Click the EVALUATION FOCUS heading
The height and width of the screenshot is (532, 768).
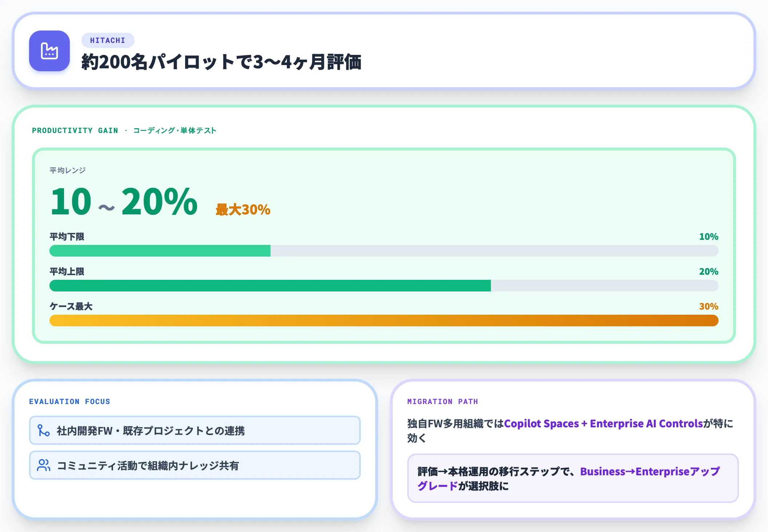69,402
